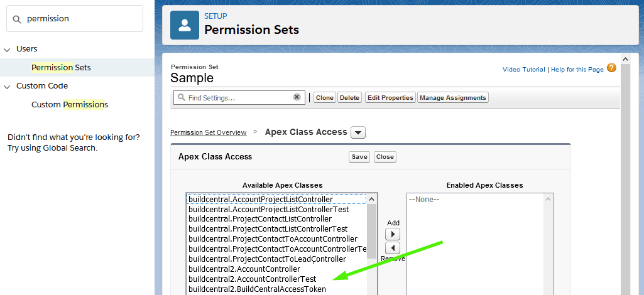Viewport: 644px width, 295px height.
Task: Open Custom Permissions in the sidebar
Action: 70,104
